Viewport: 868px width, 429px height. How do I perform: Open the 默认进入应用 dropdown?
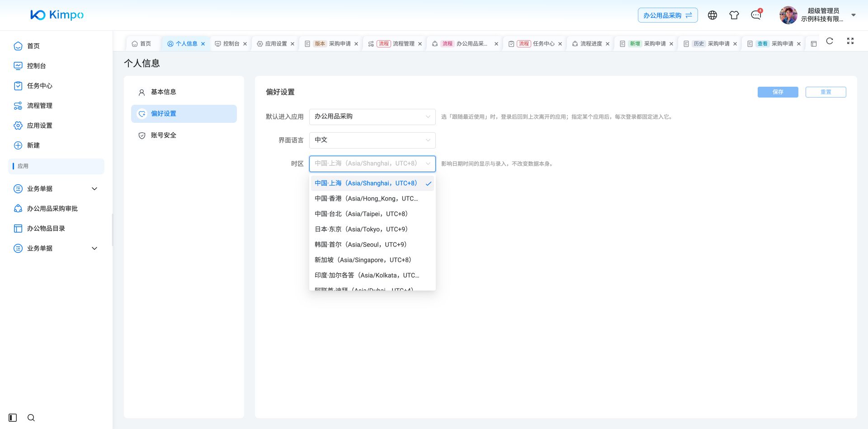pos(373,117)
